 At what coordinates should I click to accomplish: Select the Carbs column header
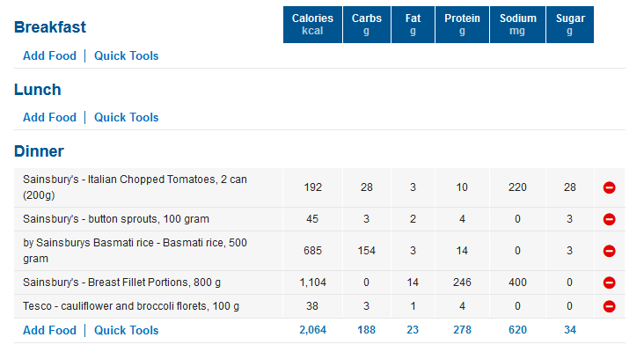pyautogui.click(x=367, y=25)
